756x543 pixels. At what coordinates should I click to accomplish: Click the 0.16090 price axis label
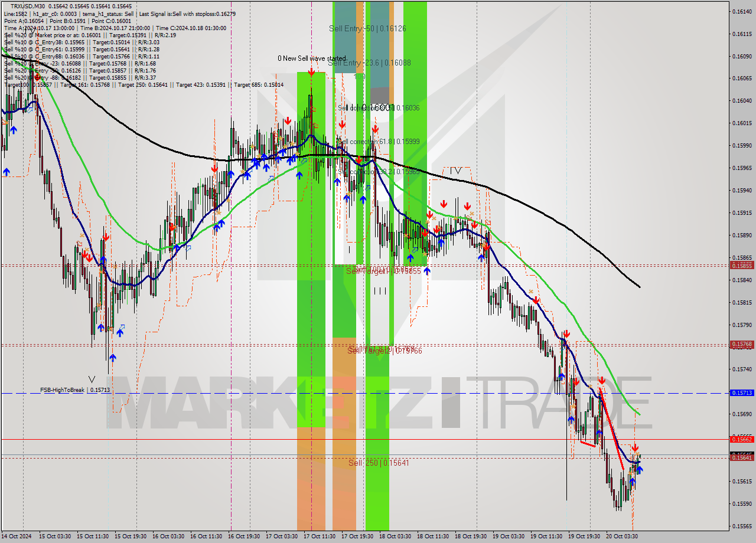(742, 56)
